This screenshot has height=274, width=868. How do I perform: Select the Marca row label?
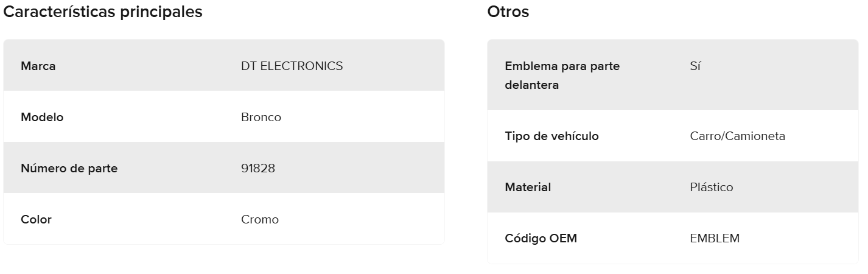38,66
